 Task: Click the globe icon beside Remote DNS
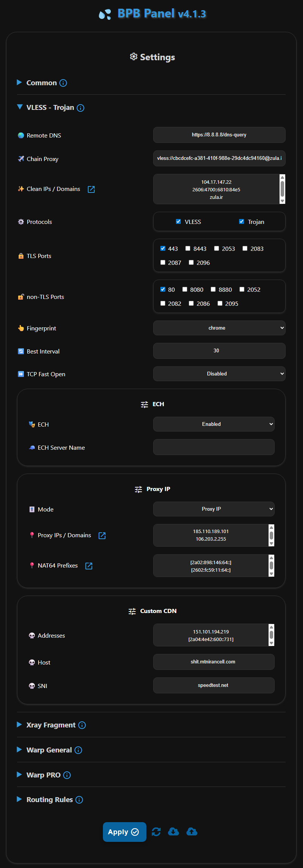point(21,135)
